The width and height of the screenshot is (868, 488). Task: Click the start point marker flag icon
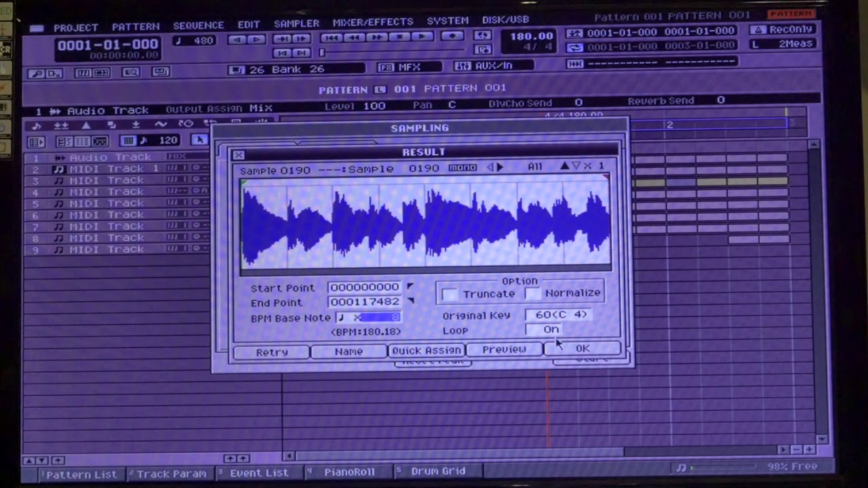[x=410, y=286]
